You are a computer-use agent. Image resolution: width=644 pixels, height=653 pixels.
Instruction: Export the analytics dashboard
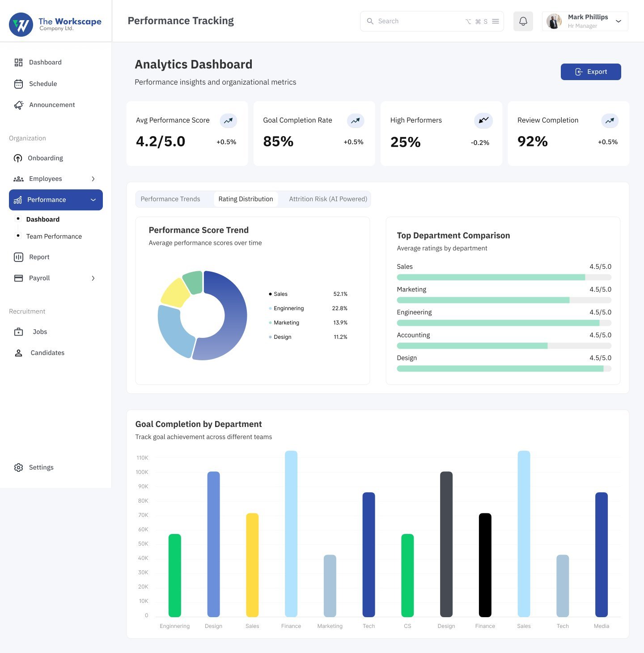[591, 72]
